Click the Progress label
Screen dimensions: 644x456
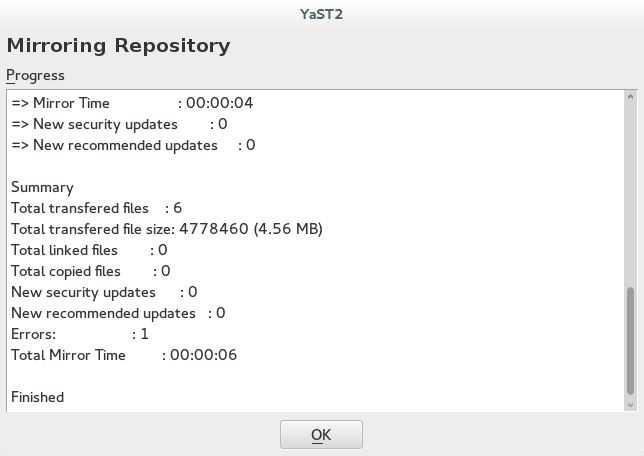point(35,76)
